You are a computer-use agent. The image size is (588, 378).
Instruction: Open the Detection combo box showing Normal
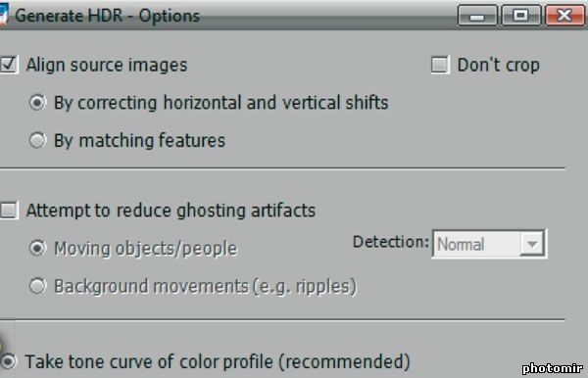489,244
